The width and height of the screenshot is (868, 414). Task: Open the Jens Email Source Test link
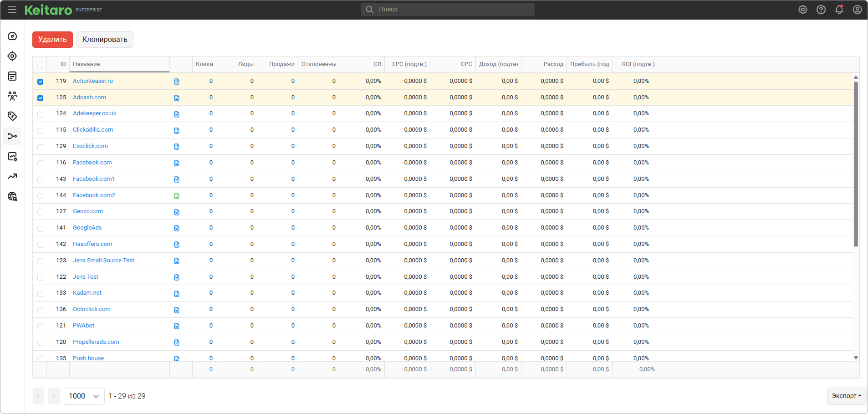coord(103,261)
